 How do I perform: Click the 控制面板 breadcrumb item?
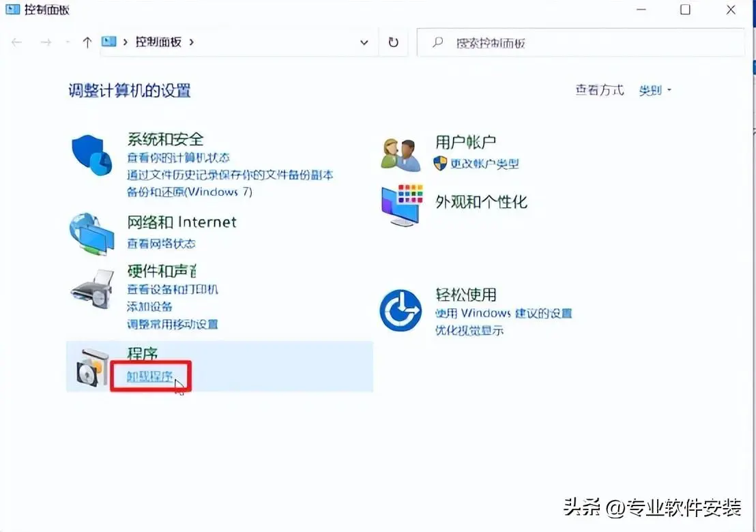pyautogui.click(x=158, y=42)
